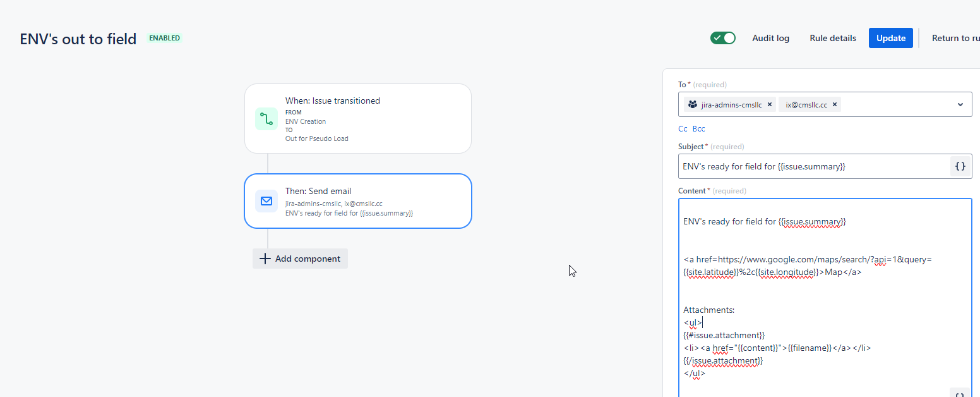Click the plus icon on Add component
This screenshot has height=397, width=980.
[x=265, y=259]
